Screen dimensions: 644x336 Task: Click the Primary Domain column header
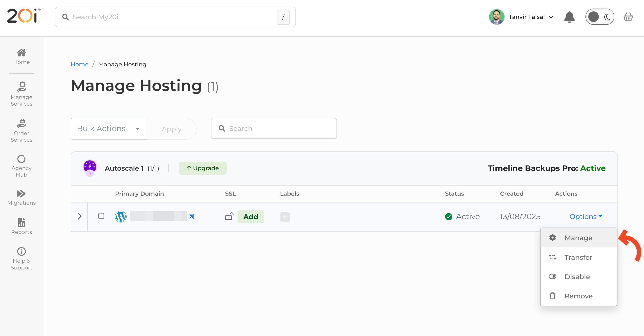coord(139,193)
